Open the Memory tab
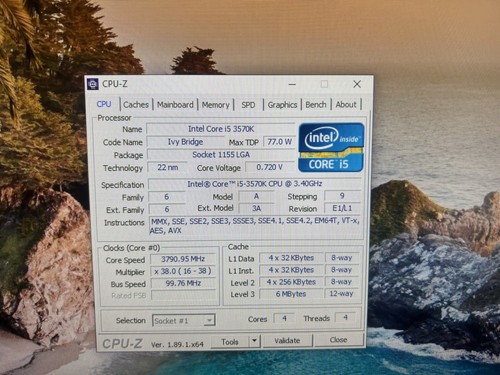500x375 pixels. coord(215,105)
